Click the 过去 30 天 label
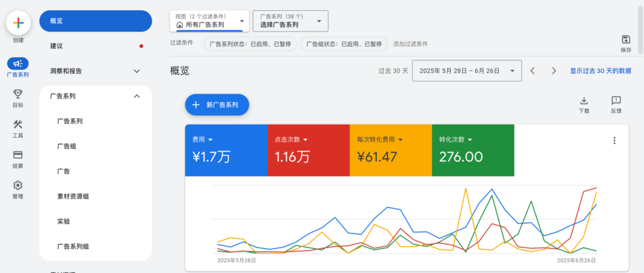The height and width of the screenshot is (273, 644). (x=393, y=70)
